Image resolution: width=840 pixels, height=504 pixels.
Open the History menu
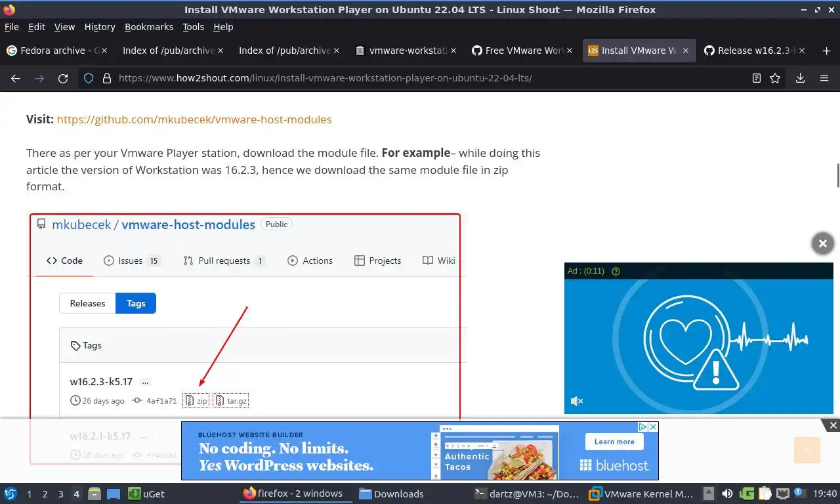[x=100, y=27]
